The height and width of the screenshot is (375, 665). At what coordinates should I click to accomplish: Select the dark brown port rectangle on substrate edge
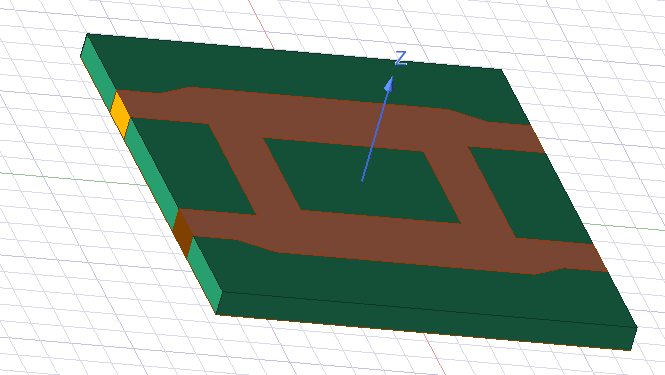click(183, 233)
